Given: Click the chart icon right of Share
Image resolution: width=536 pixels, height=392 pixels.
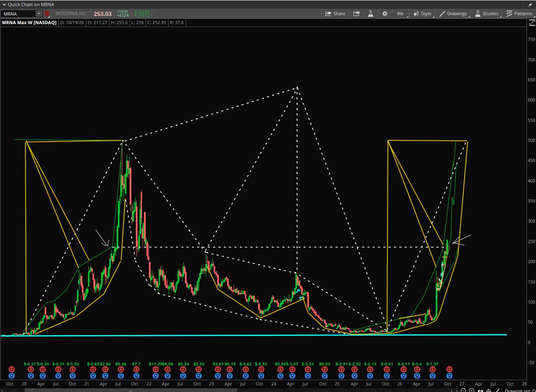Looking at the screenshot, I should point(356,13).
